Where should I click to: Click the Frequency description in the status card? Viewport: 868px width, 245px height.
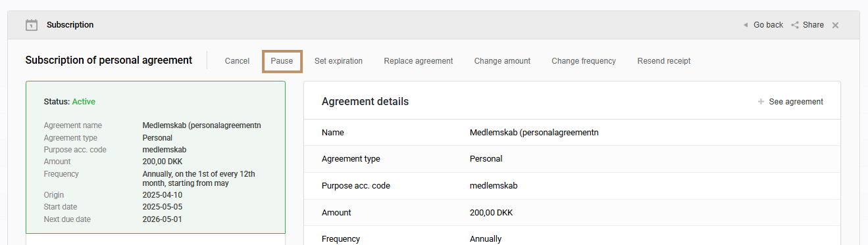[x=199, y=179]
